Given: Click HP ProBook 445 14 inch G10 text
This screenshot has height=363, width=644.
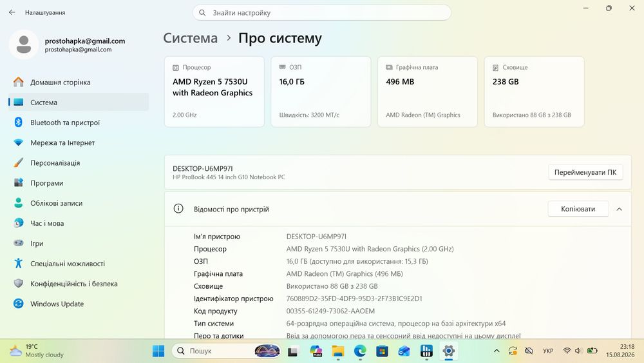Looking at the screenshot, I should click(229, 177).
